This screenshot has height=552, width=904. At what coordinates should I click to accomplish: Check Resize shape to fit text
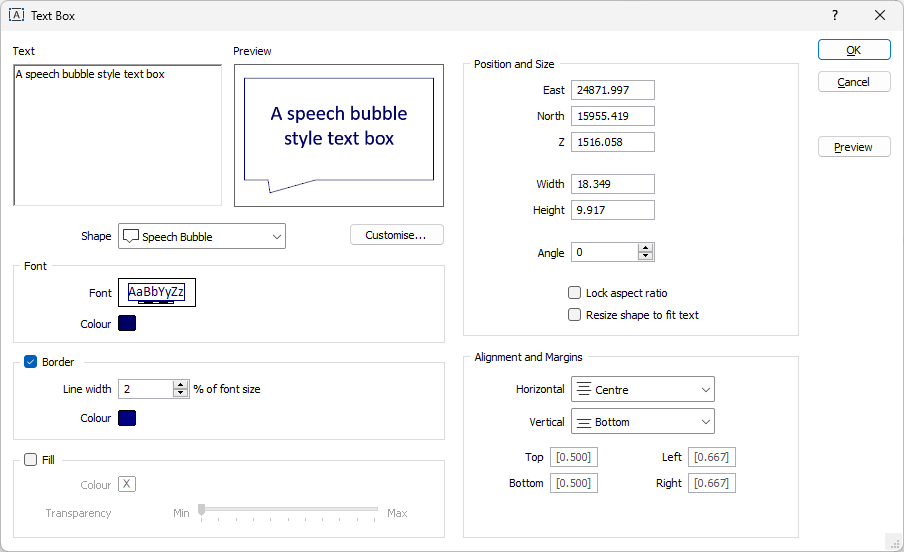pyautogui.click(x=574, y=314)
